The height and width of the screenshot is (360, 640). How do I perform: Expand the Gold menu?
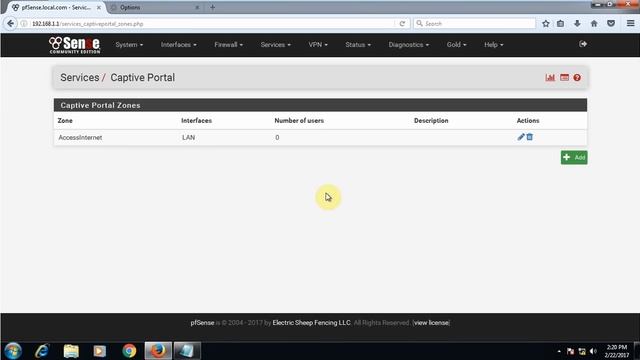tap(456, 45)
